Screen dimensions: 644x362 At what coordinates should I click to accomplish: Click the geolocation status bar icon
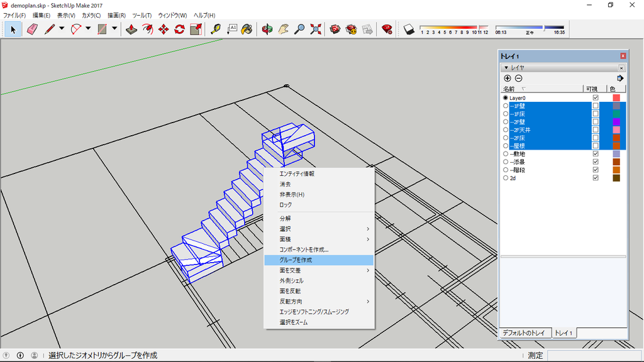(6, 355)
